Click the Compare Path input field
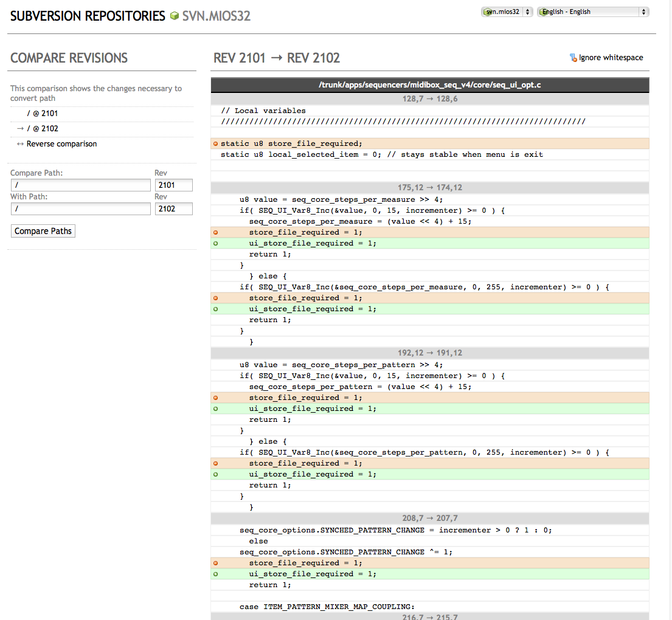 [80, 185]
